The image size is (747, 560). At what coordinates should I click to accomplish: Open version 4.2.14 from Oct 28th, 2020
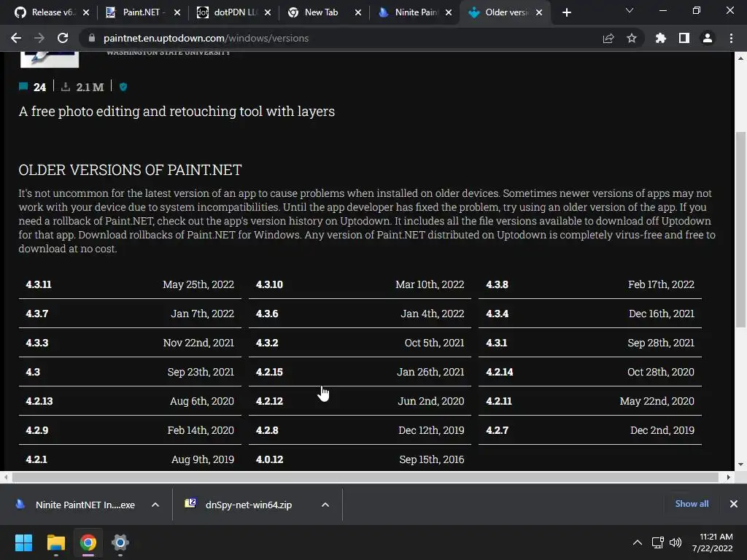click(x=589, y=372)
